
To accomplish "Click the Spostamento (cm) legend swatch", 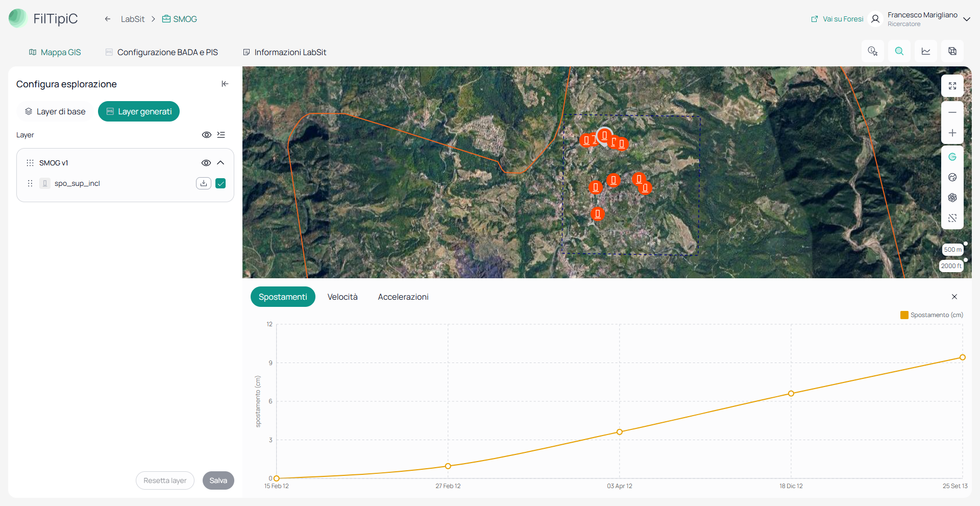I will point(904,315).
